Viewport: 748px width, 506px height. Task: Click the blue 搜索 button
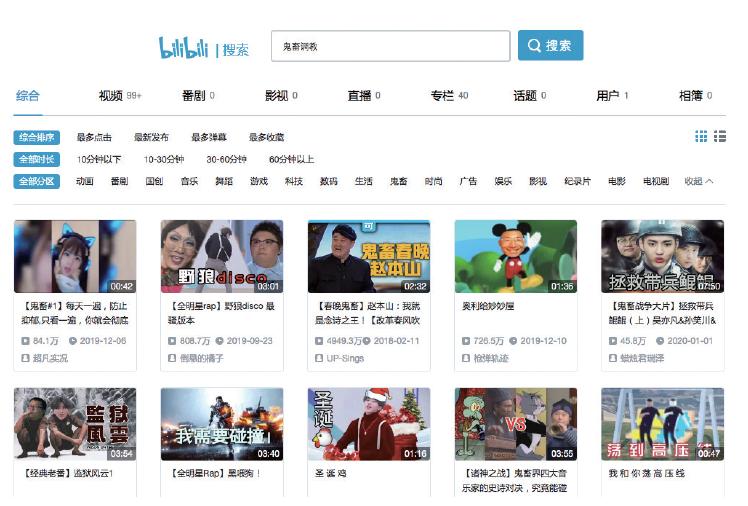pyautogui.click(x=551, y=45)
